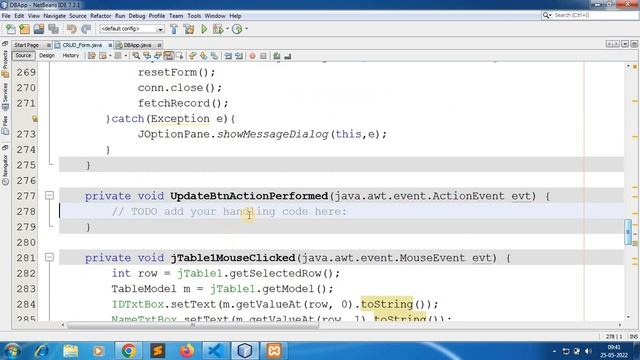Open the Projects side panel
Screen dimensions: 640x360
point(5,64)
